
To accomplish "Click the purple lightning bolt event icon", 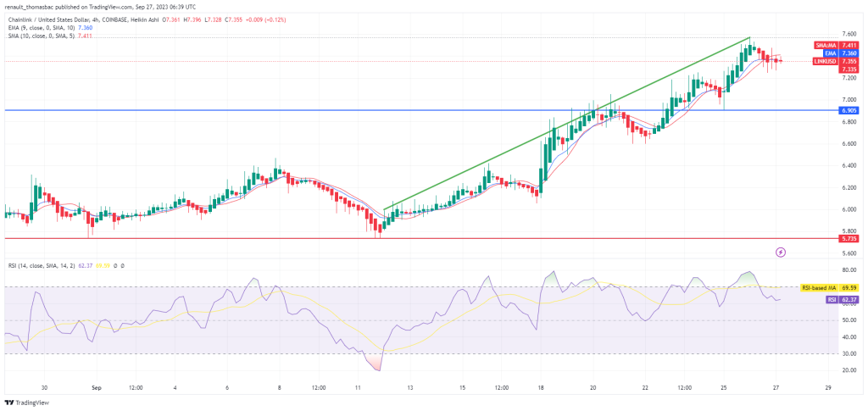I will point(781,252).
